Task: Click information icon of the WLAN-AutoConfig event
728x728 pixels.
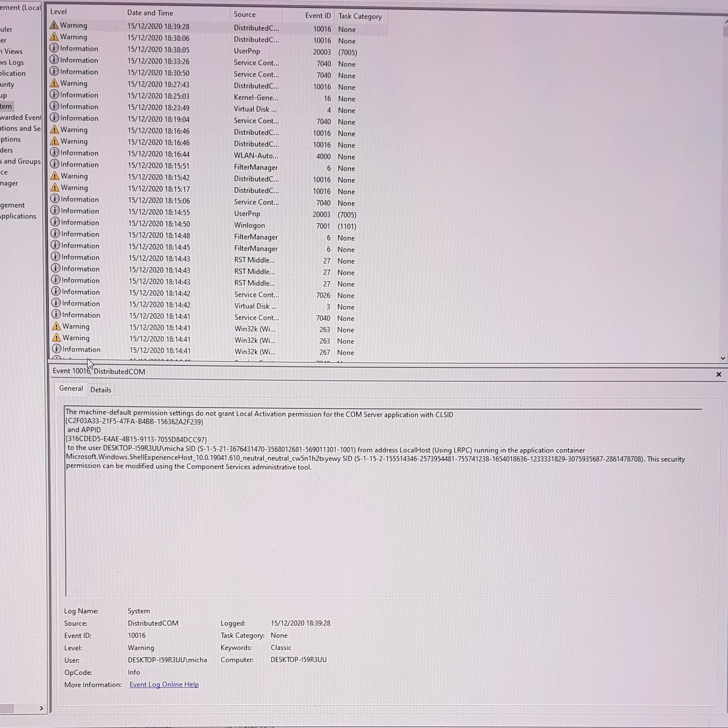Action: (55, 152)
